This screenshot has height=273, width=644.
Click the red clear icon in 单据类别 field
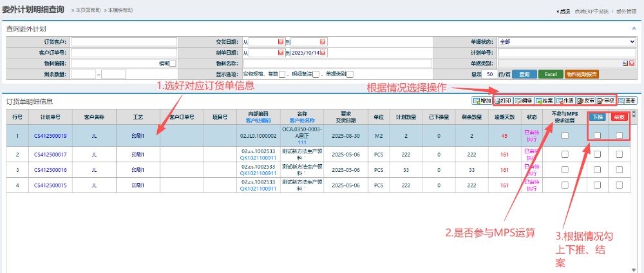632,63
